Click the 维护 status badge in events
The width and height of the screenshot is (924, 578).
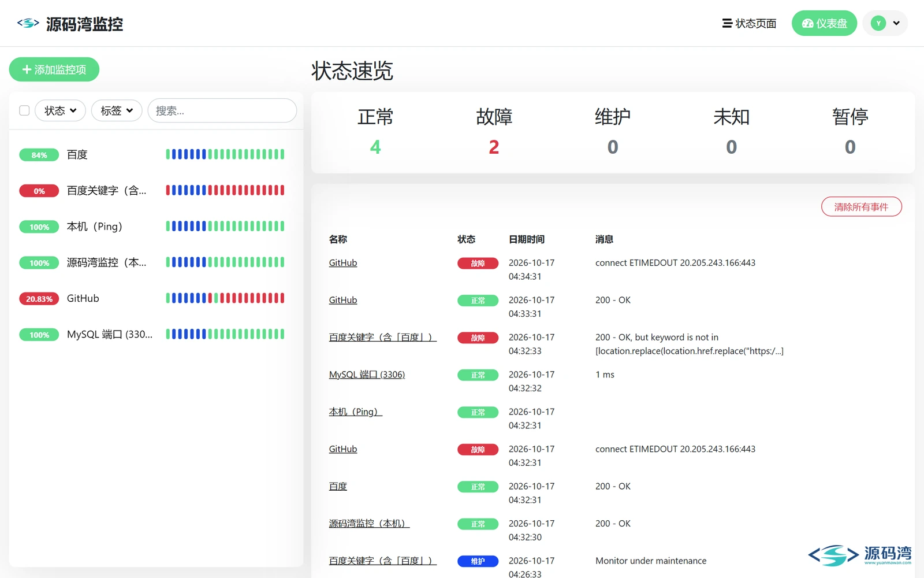pos(478,561)
